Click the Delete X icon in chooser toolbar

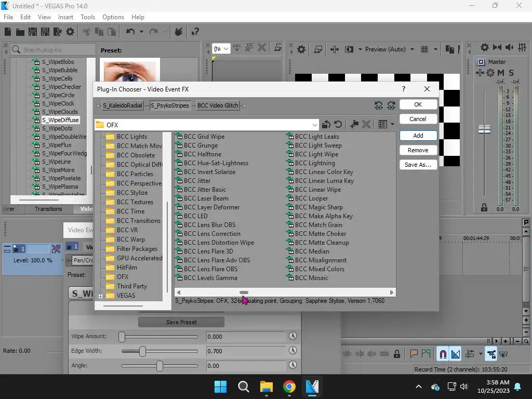[x=366, y=125]
